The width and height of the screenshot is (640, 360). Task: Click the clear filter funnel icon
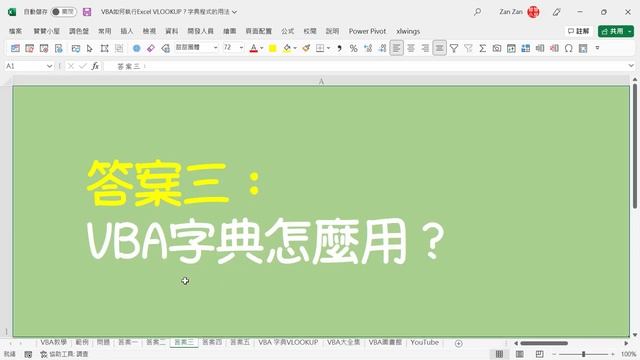click(x=468, y=48)
